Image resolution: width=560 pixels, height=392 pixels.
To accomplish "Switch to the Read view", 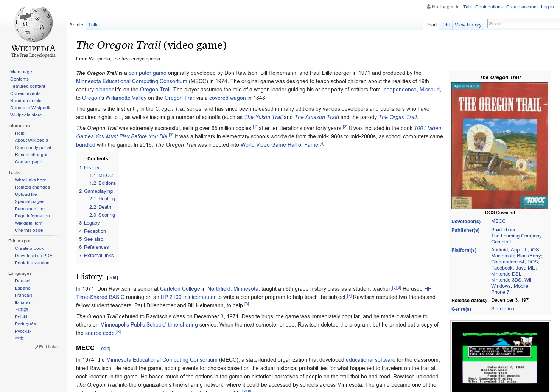I will pos(431,25).
